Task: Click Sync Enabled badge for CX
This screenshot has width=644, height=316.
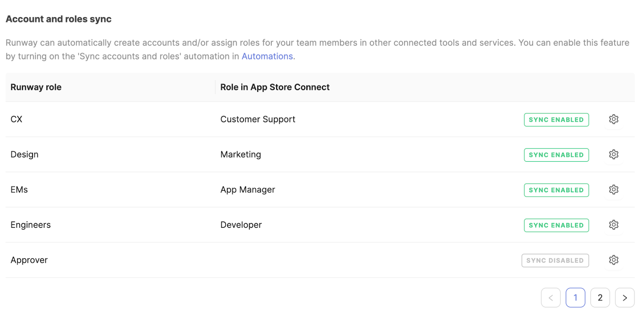Action: pos(556,120)
